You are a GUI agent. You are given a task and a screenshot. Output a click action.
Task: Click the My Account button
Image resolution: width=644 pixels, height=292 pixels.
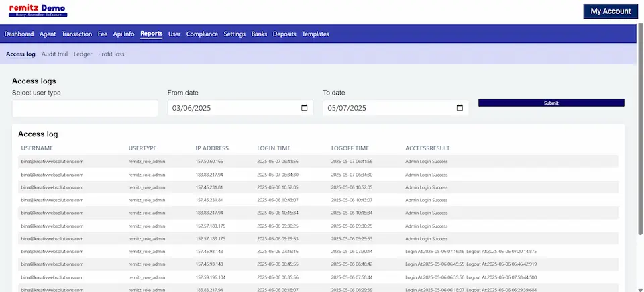click(610, 11)
